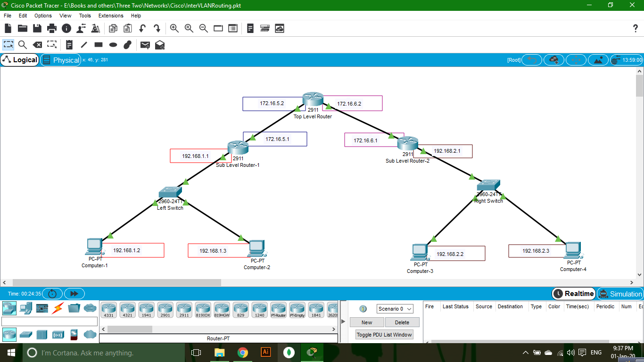
Task: Pick the Place Note tool
Action: [x=69, y=45]
